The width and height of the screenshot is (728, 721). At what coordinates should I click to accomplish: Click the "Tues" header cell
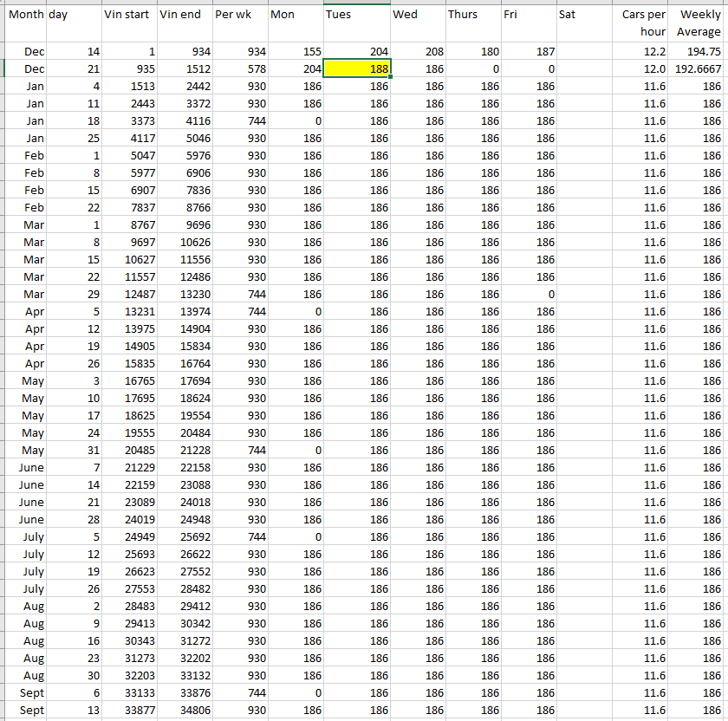(357, 15)
